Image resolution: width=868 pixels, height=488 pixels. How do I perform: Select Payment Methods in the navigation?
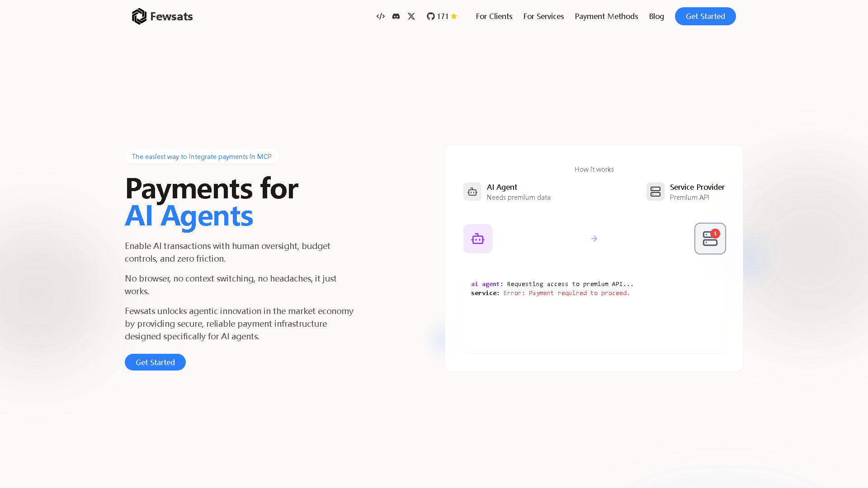606,16
